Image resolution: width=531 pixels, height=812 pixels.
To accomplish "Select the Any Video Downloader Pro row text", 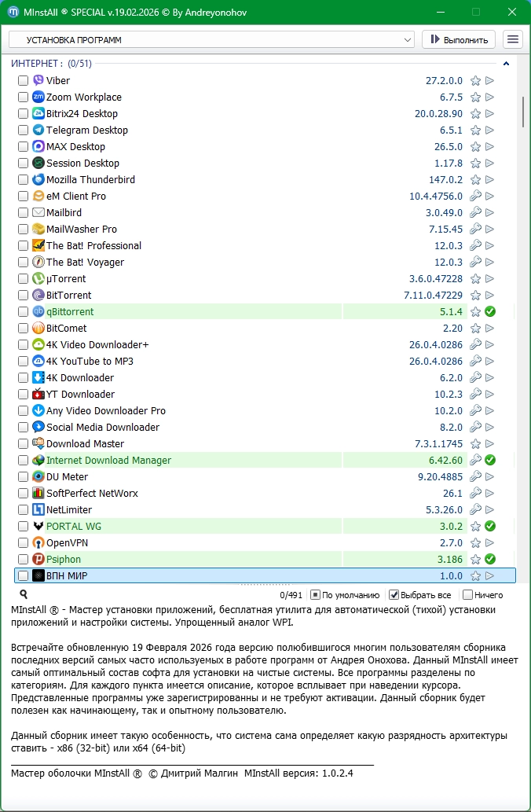I will tap(106, 410).
